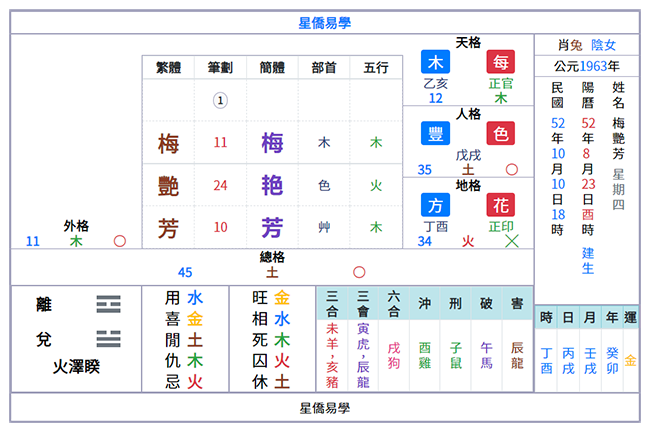Click the red 花 box under 地格
The image size is (650, 432).
click(501, 205)
